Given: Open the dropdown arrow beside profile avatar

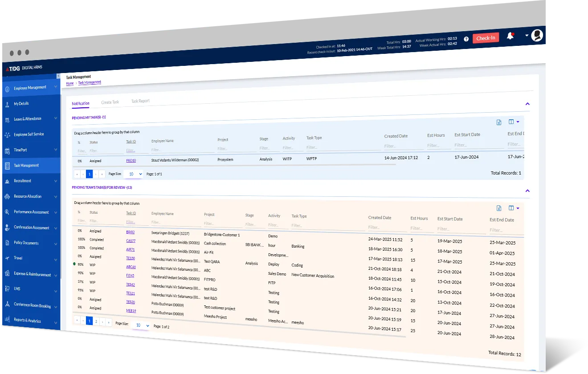Looking at the screenshot, I should coord(527,36).
